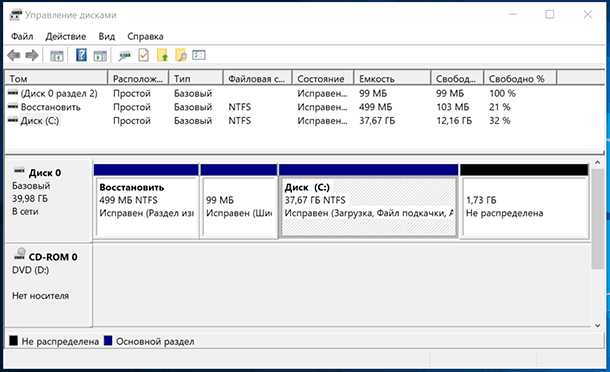Click the CD-ROM 0 drive icon
Viewport: 610px width, 372px height.
[x=19, y=254]
